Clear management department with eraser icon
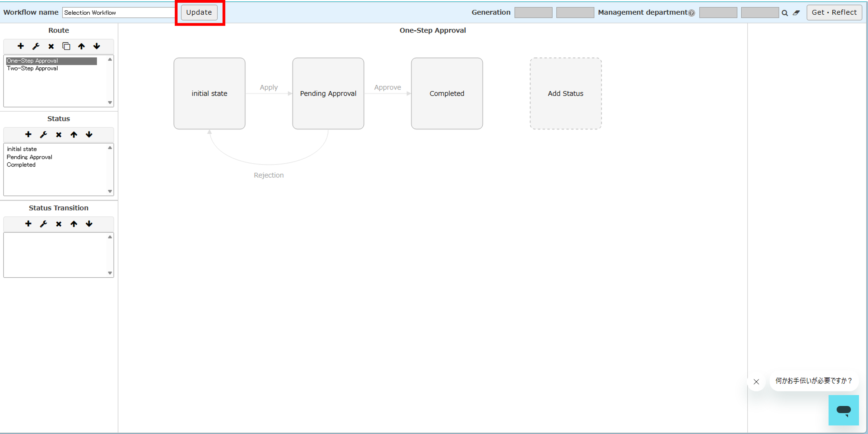 pyautogui.click(x=796, y=13)
